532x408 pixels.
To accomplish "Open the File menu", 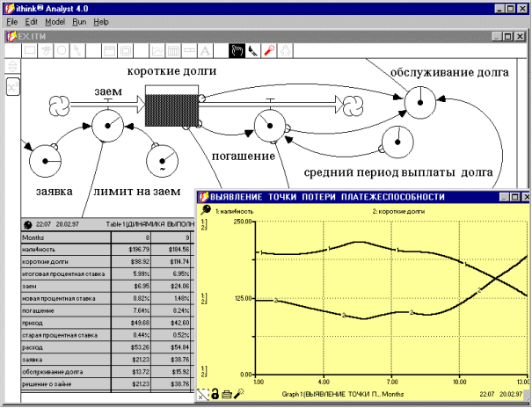I will point(12,22).
